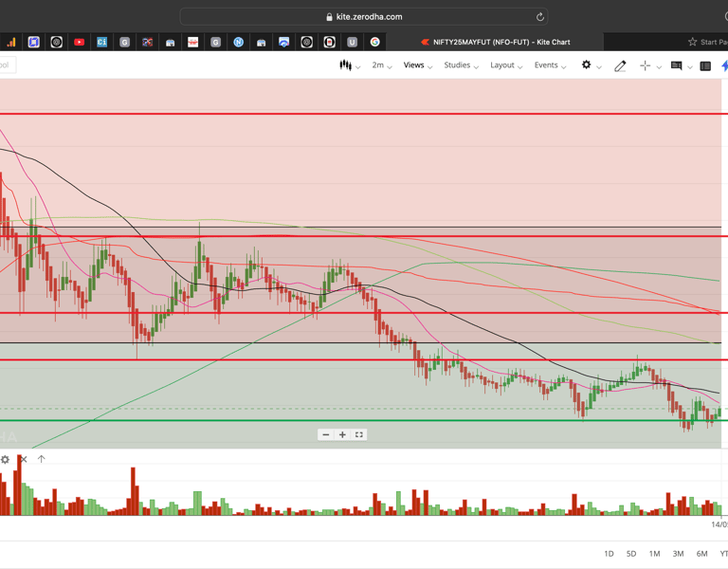Expand chevron next to settings gear
The image size is (728, 569).
(599, 67)
